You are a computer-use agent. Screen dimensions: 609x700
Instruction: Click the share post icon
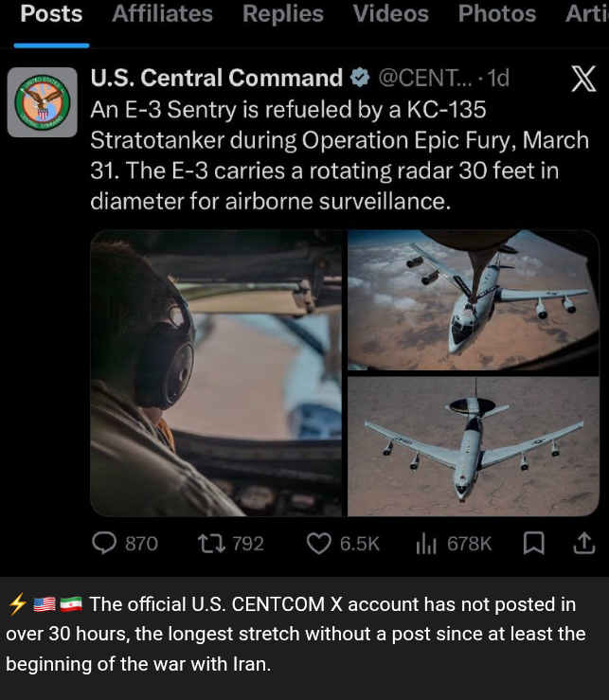tap(584, 543)
